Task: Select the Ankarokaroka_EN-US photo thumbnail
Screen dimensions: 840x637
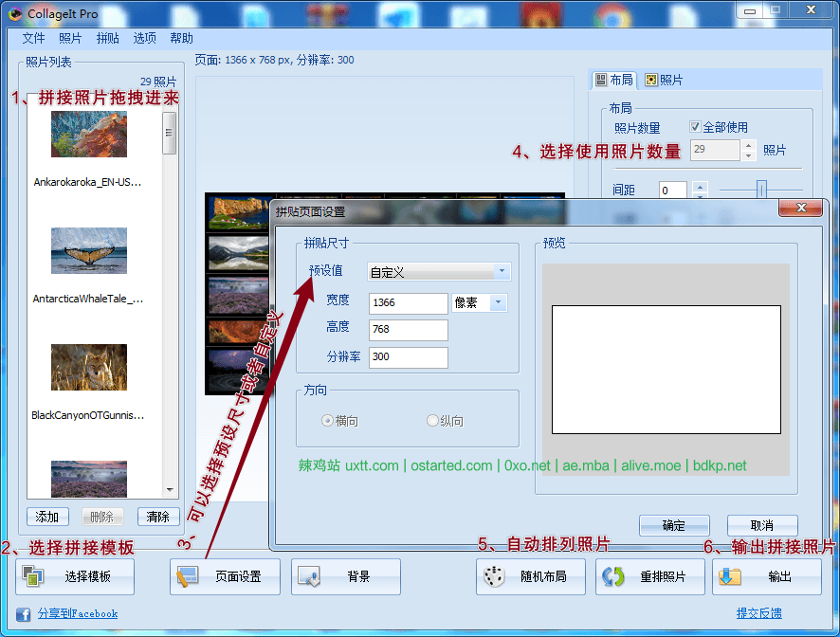Action: pos(89,134)
